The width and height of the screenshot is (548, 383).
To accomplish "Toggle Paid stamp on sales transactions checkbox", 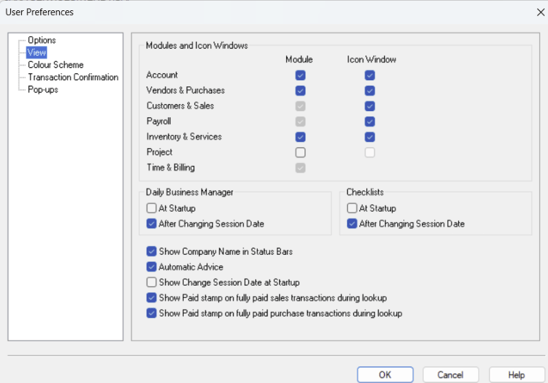I will tap(151, 298).
